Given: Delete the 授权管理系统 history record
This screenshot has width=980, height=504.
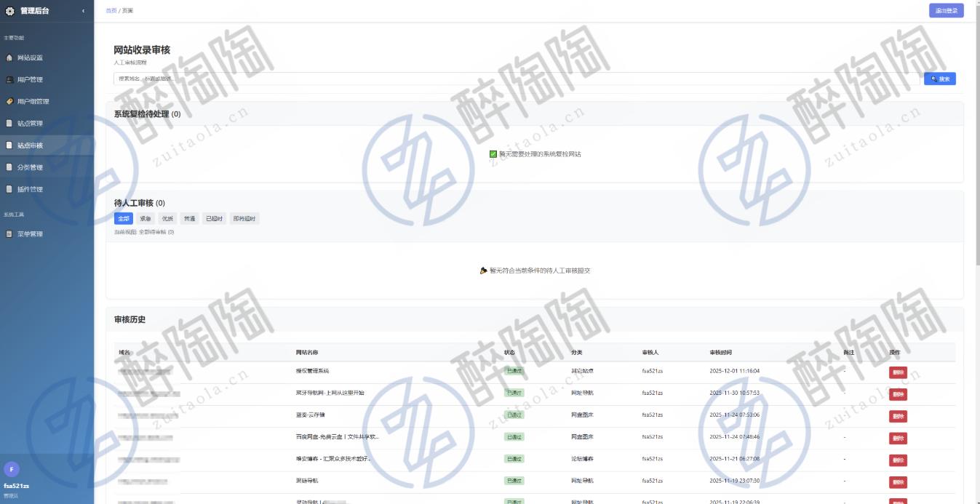Looking at the screenshot, I should click(x=898, y=372).
